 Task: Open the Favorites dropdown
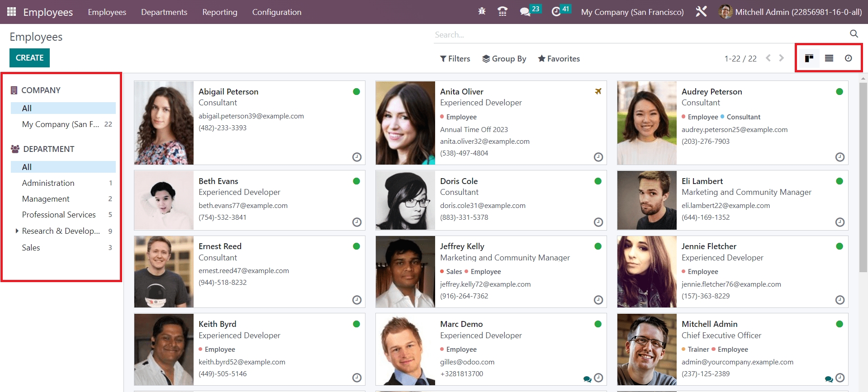559,59
